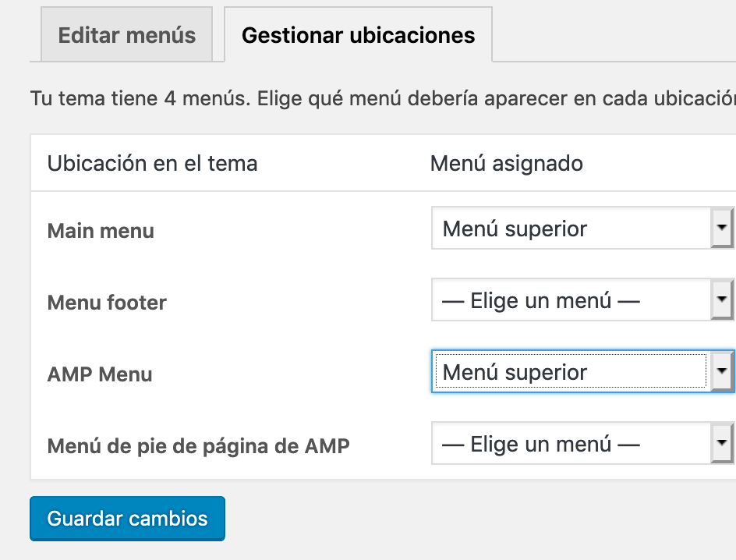Click the Main menu location label
The width and height of the screenshot is (736, 560).
tap(101, 231)
